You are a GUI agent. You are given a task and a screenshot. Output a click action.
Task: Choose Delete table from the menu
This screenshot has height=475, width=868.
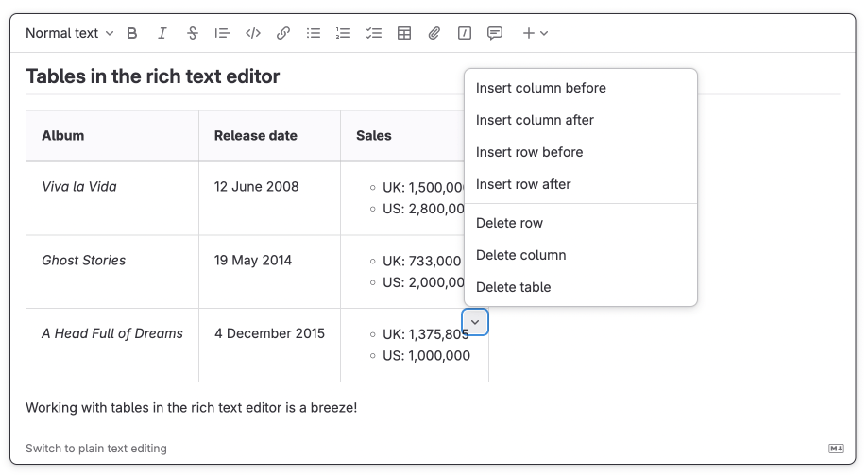[x=513, y=287]
